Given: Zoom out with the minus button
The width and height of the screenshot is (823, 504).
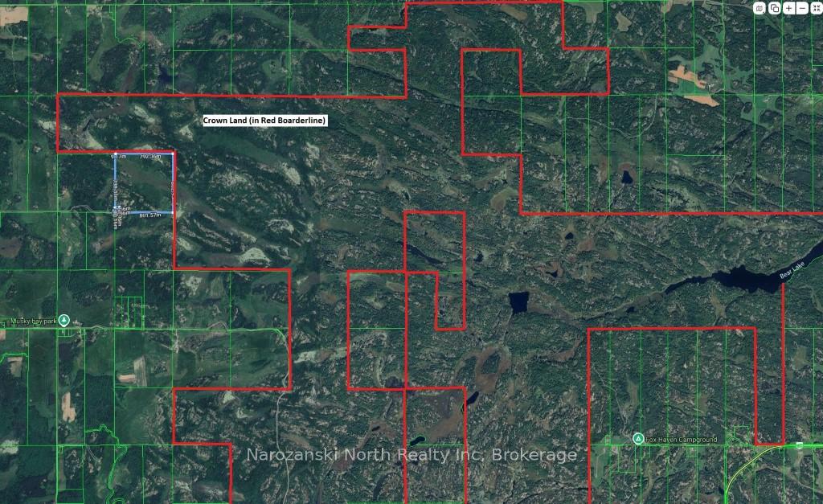Looking at the screenshot, I should (802, 8).
